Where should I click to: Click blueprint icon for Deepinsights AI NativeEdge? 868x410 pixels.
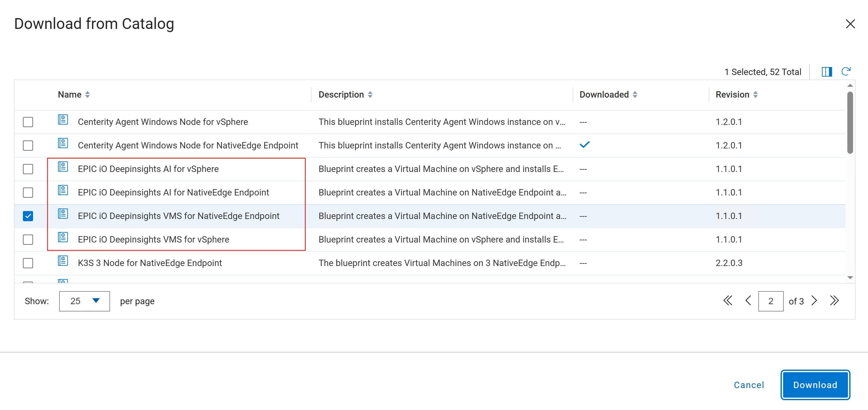click(63, 191)
